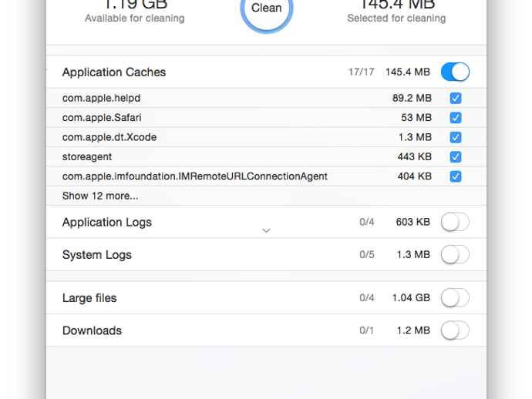This screenshot has height=399, width=532.
Task: Turn on System Logs switch
Action: point(455,255)
